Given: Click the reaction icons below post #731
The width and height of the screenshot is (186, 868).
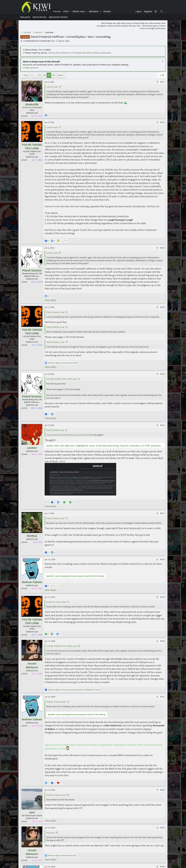Looking at the screenshot, I should [x=53, y=783].
